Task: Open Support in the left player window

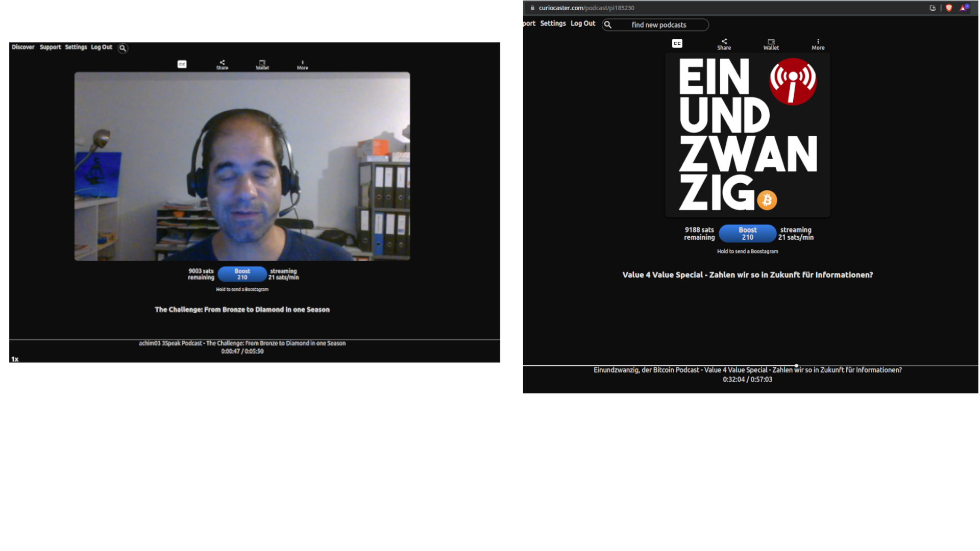Action: [50, 47]
